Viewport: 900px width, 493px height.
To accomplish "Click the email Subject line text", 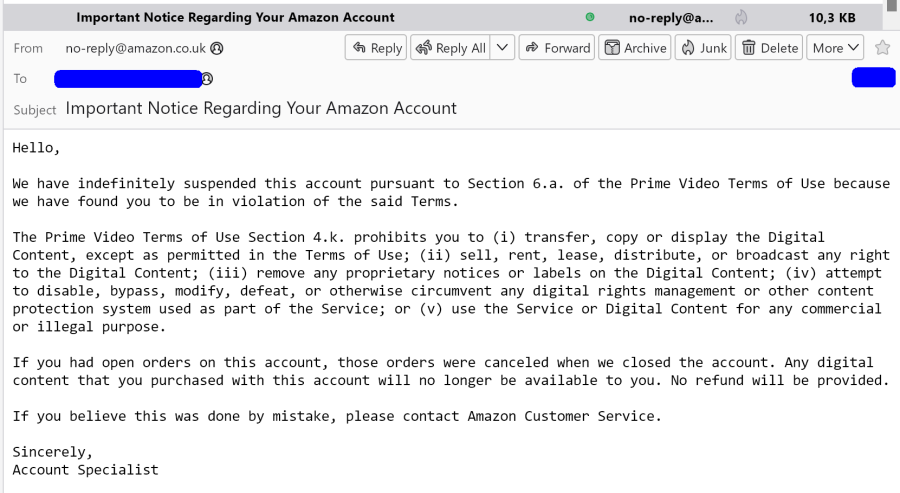I will (x=261, y=108).
